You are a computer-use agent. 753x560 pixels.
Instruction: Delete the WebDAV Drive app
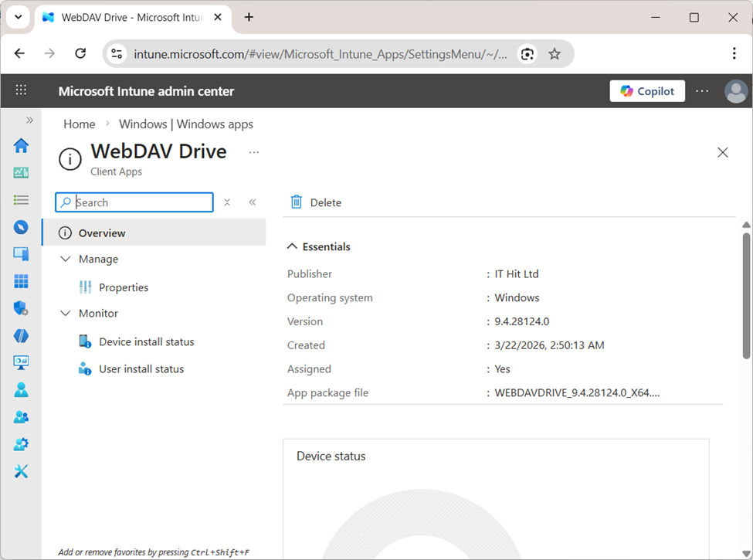tap(314, 202)
